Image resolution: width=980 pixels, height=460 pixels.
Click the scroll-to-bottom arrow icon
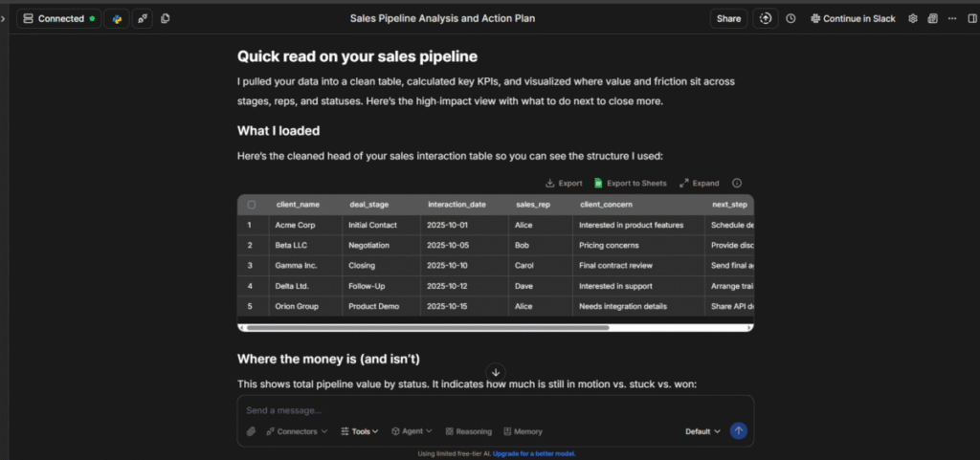click(496, 372)
